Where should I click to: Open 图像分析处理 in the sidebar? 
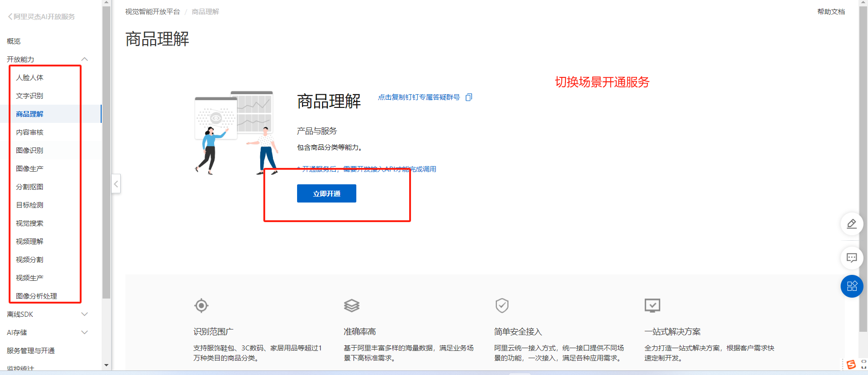[36, 296]
